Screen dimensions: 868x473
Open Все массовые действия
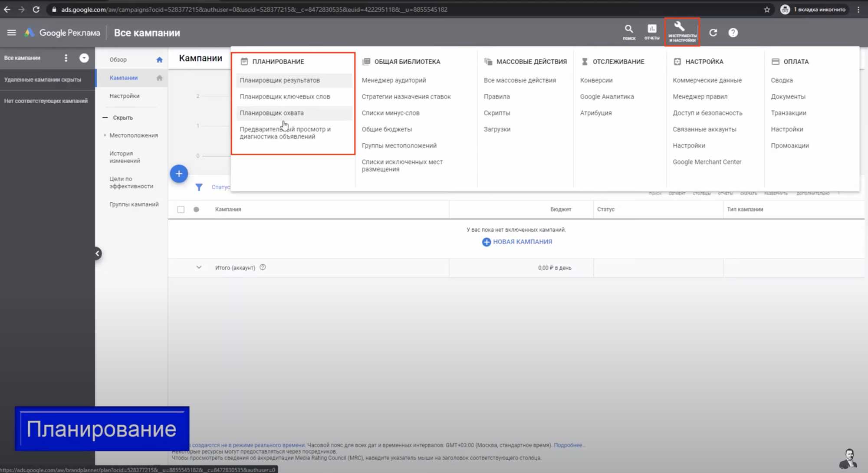coord(519,80)
